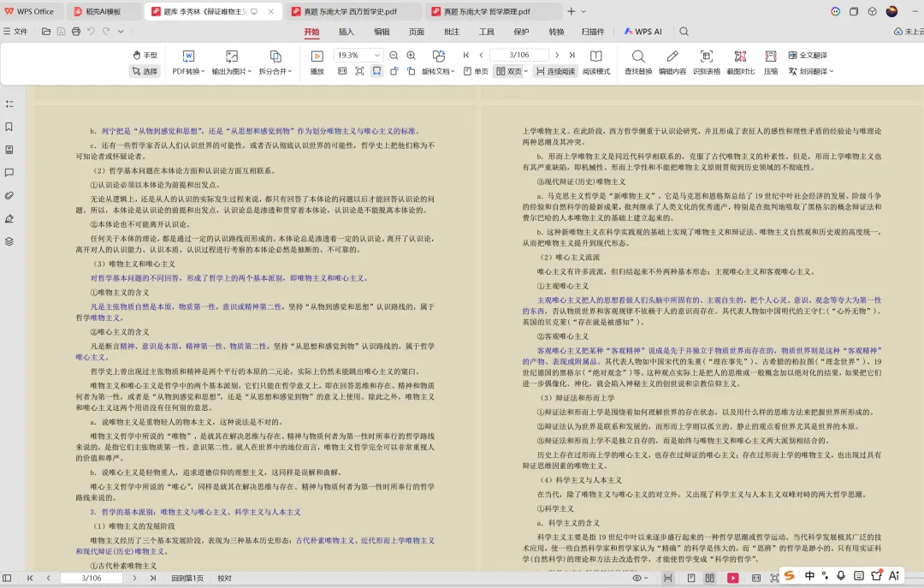The width and height of the screenshot is (924, 588).
Task: Rotate page counterclockwise icon
Action: pos(394,71)
